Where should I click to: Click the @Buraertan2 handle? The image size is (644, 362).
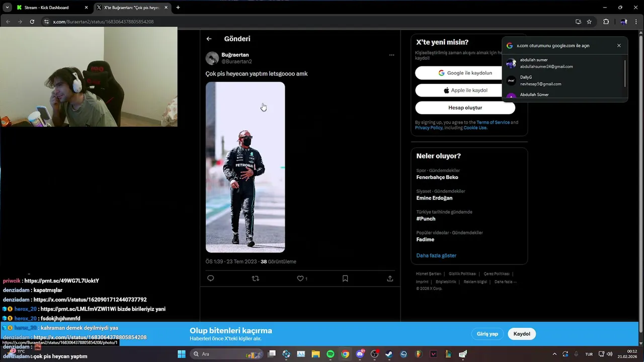pyautogui.click(x=236, y=61)
